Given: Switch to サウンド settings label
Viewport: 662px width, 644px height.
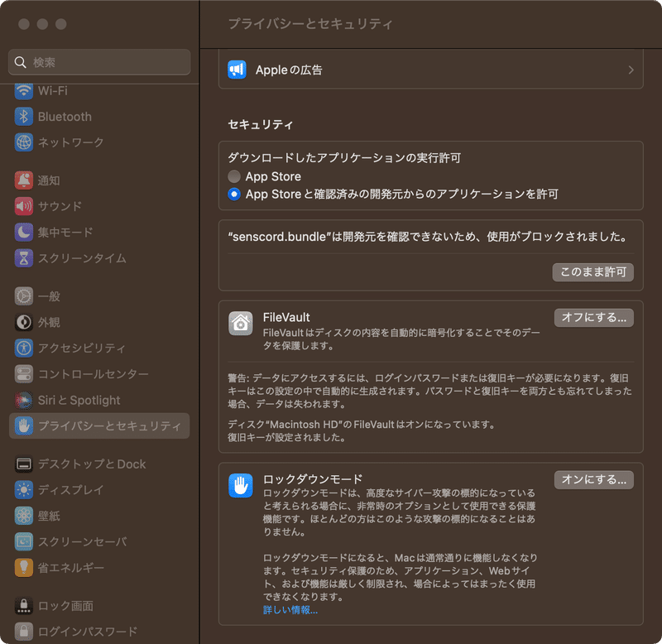Looking at the screenshot, I should (60, 206).
